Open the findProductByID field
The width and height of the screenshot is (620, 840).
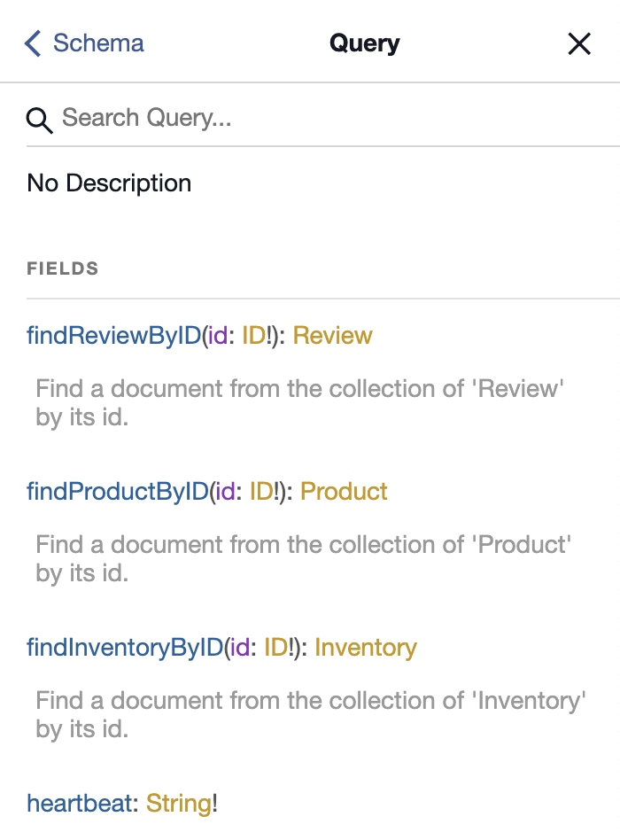pyautogui.click(x=118, y=492)
